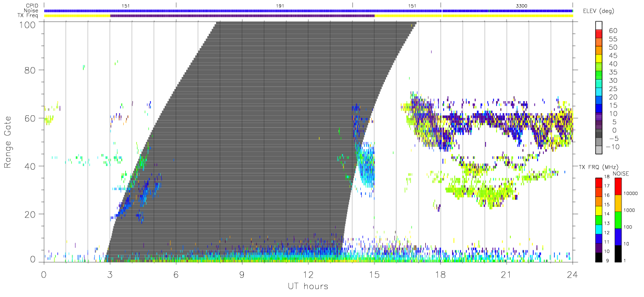This screenshot has height=297, width=644.
Task: Pick the black bottom swatch of TX FRQ colorbar
Action: pyautogui.click(x=599, y=256)
